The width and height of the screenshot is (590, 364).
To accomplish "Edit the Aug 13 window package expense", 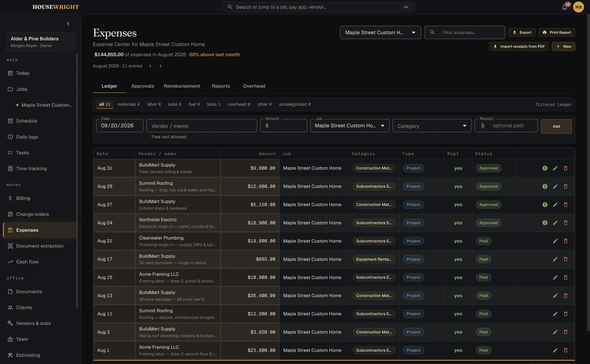I will [x=555, y=296].
